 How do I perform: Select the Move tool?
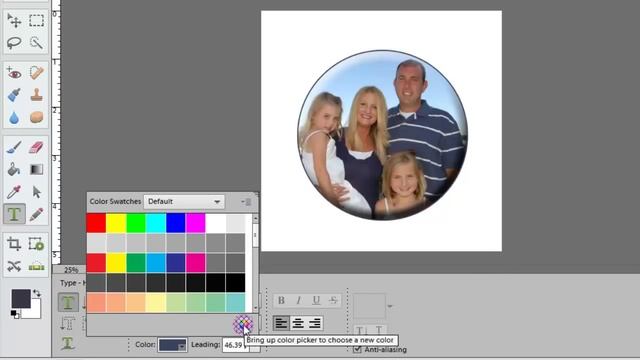[14, 20]
